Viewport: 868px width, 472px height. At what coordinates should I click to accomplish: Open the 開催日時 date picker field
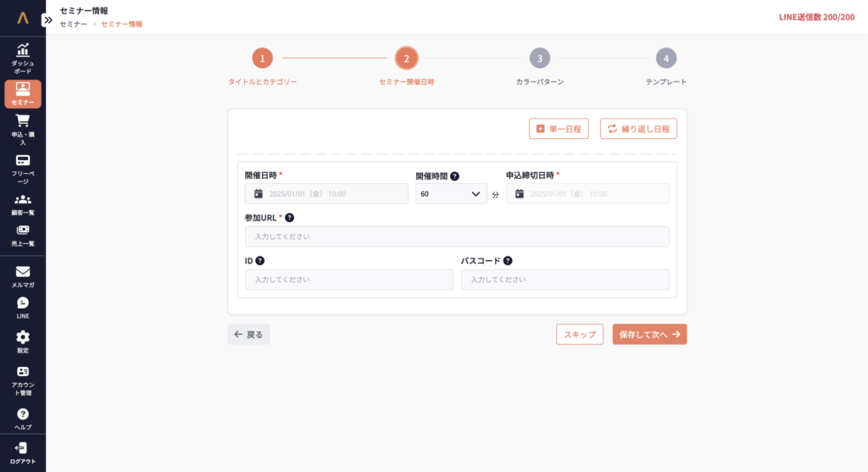click(326, 194)
